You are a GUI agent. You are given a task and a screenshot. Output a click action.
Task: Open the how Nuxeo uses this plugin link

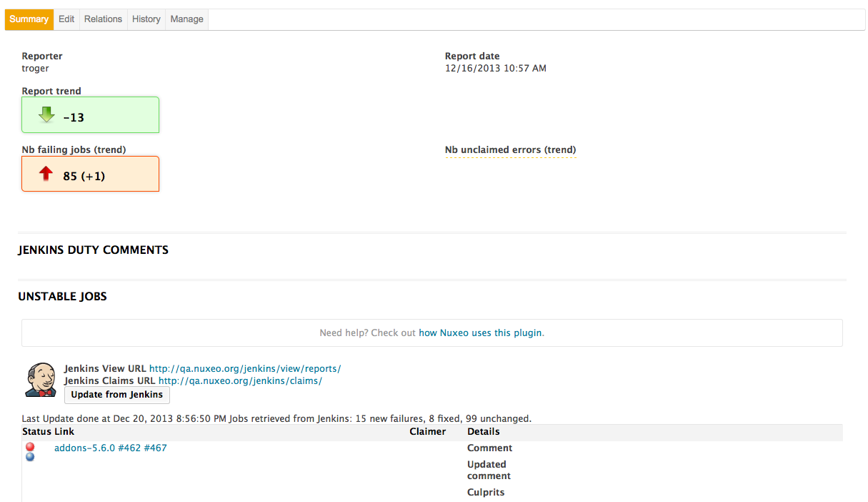click(x=480, y=333)
